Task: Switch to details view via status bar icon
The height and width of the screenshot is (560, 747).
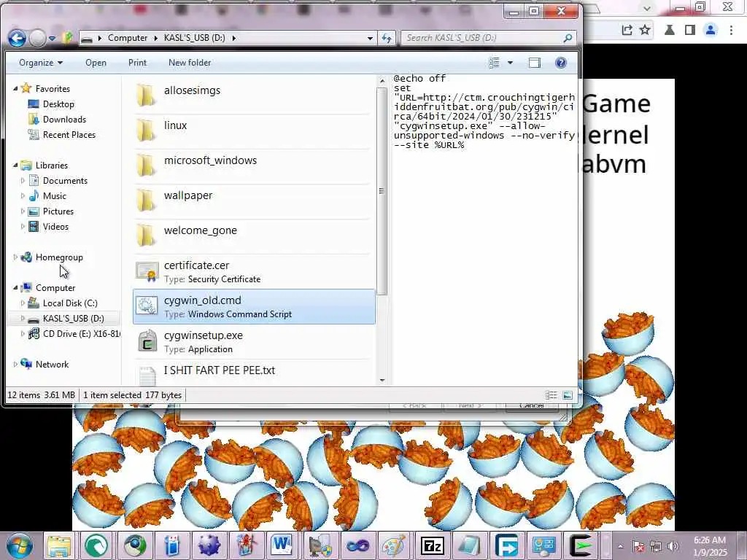Action: (551, 395)
